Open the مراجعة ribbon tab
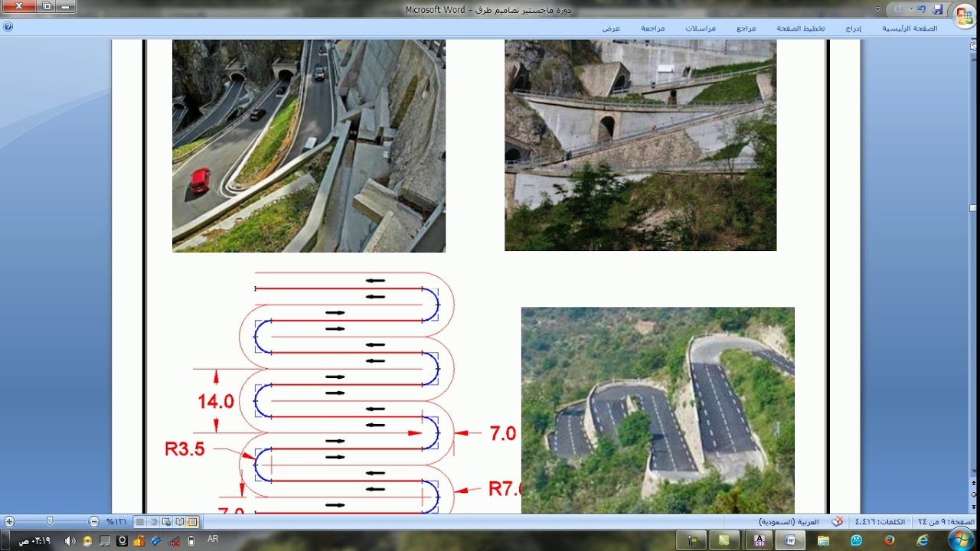 [x=653, y=28]
